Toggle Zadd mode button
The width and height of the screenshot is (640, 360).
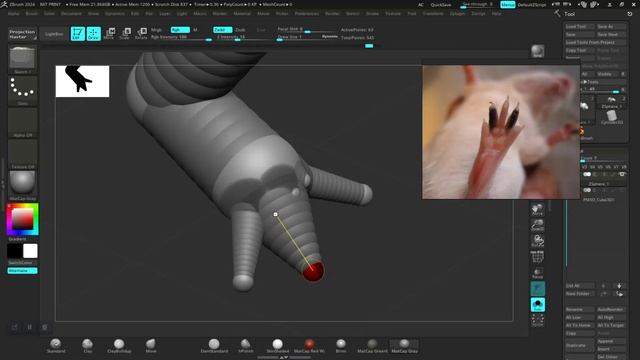point(222,30)
